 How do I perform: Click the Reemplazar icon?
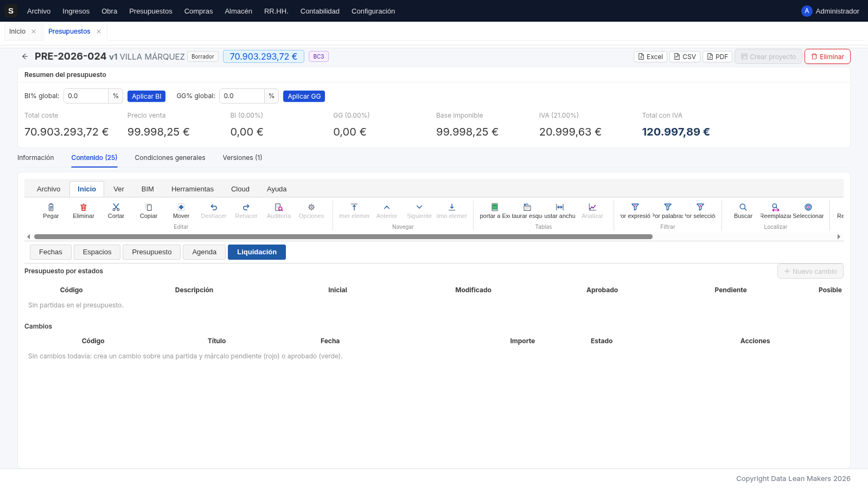(776, 207)
